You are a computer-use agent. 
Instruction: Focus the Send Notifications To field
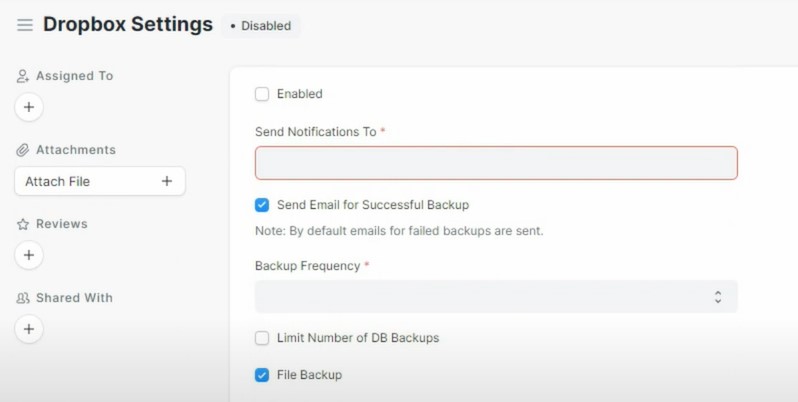tap(496, 163)
